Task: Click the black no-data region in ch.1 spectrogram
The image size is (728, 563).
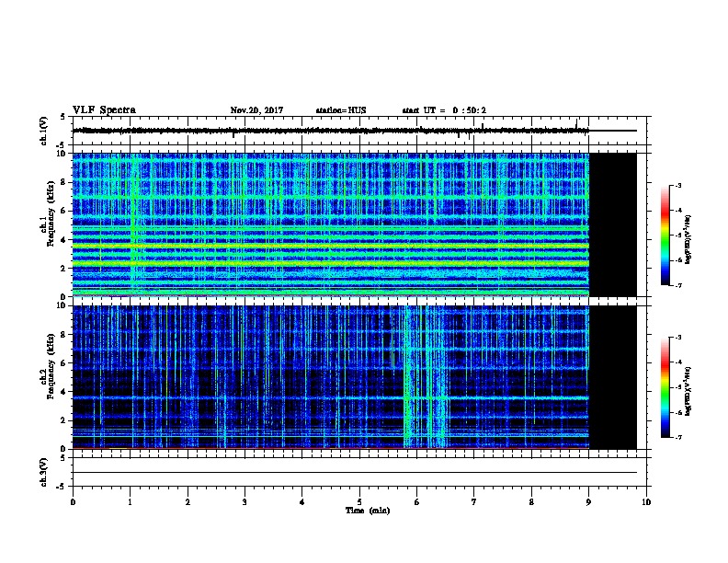Action: pos(613,224)
